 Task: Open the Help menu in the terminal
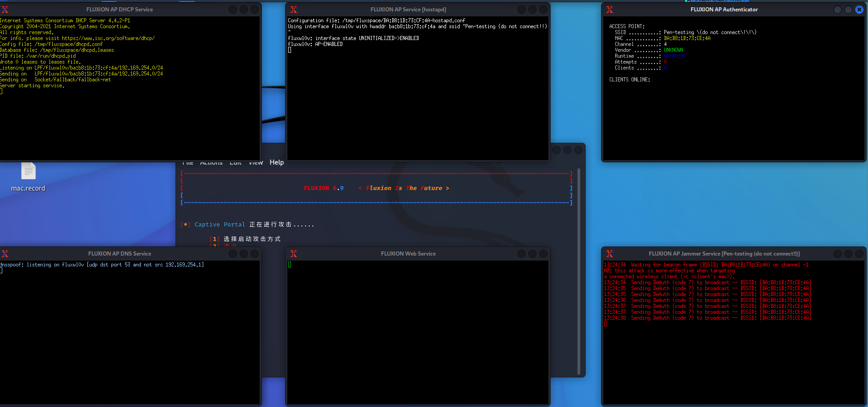(x=276, y=162)
